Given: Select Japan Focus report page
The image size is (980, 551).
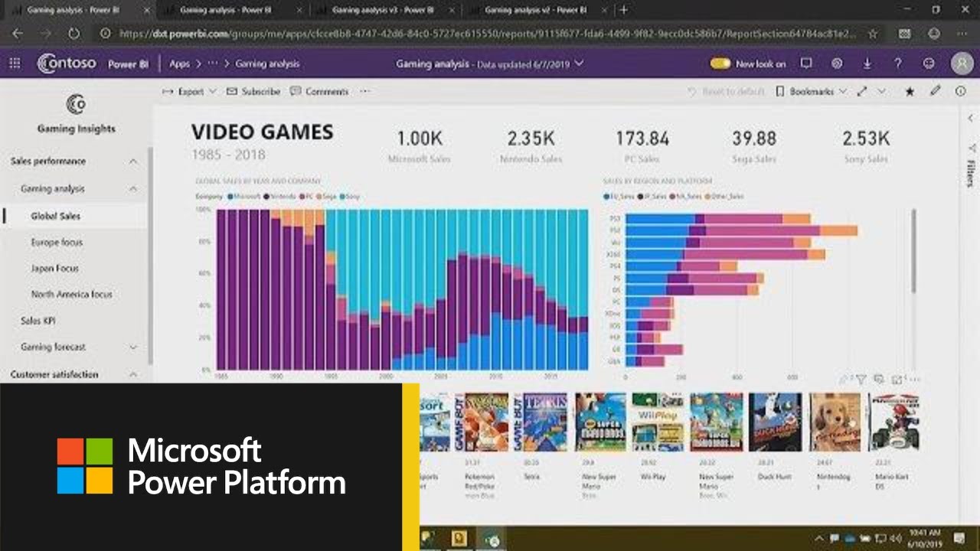Looking at the screenshot, I should coord(54,269).
